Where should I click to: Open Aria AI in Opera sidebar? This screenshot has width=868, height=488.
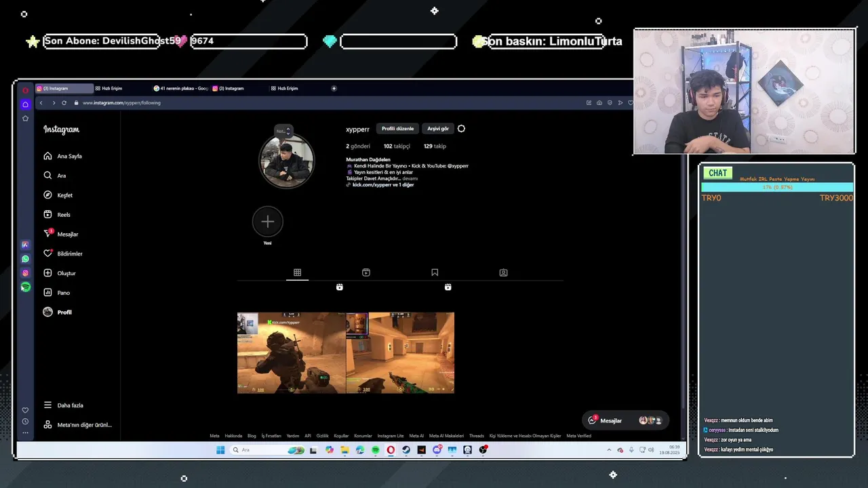pos(25,245)
